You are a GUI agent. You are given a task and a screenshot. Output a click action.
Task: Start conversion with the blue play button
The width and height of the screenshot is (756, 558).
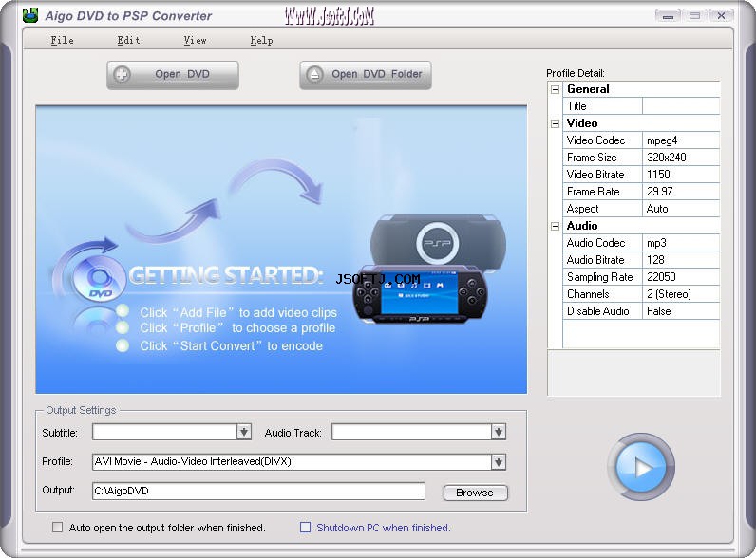[x=641, y=467]
